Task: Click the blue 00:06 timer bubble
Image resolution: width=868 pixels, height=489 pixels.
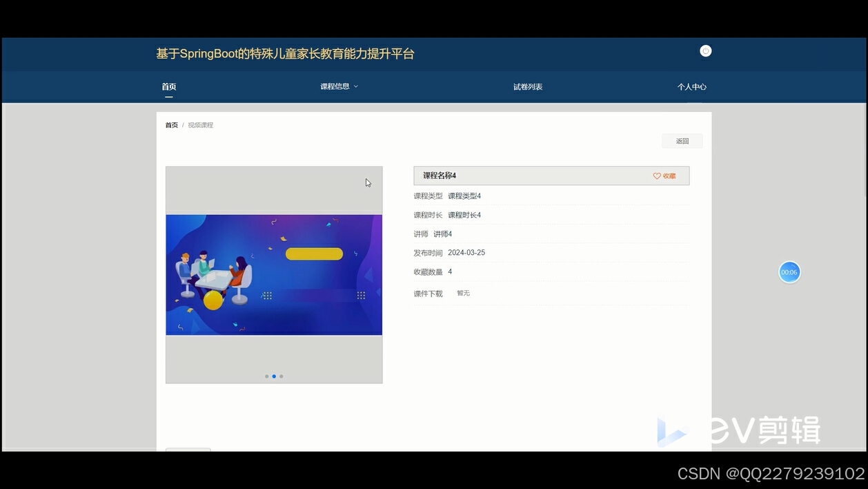Action: 789,272
